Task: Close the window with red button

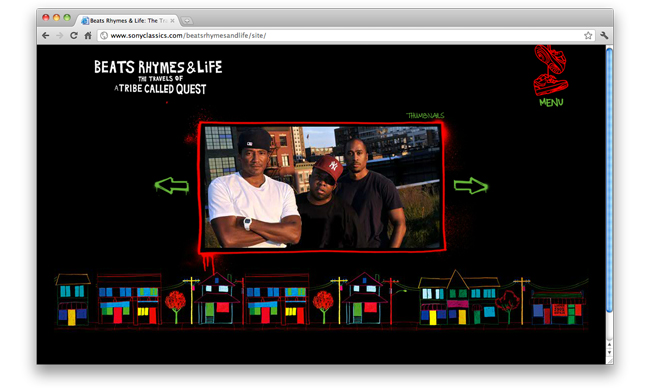Action: [46, 17]
